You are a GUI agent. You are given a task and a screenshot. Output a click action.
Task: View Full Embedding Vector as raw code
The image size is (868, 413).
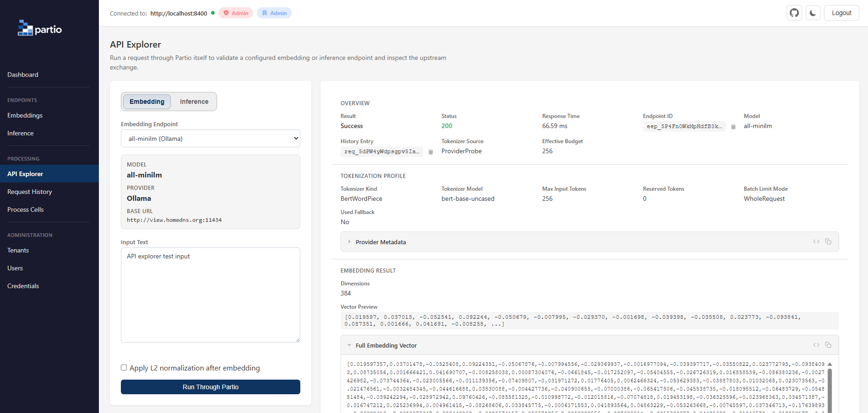tap(816, 345)
